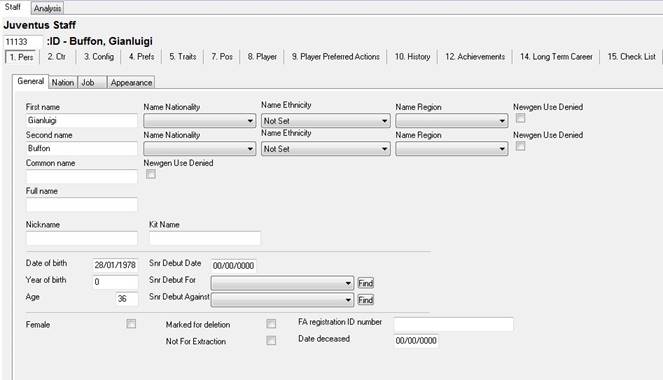Open the 7. Pos tab

click(222, 57)
